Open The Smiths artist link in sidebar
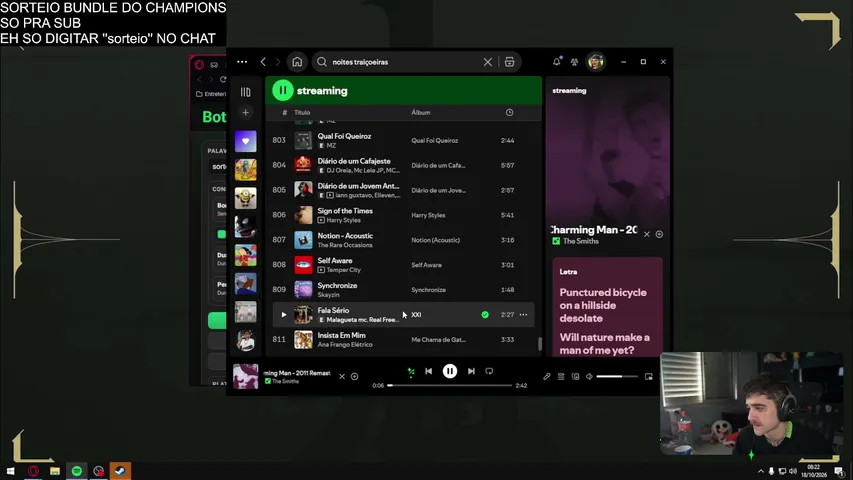 580,241
